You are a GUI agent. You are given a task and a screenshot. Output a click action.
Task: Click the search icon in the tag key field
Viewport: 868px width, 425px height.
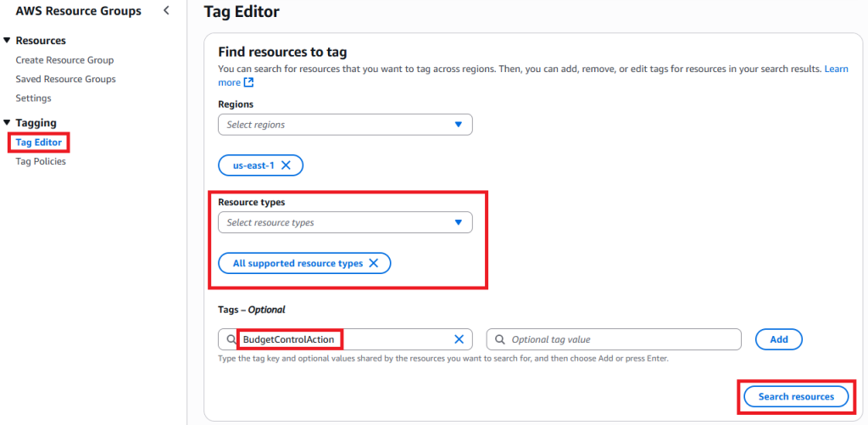click(231, 339)
